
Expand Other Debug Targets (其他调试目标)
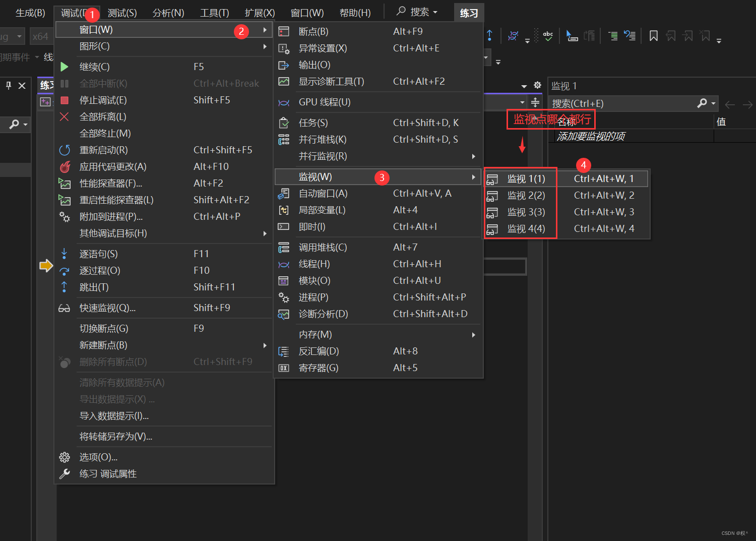tap(164, 233)
